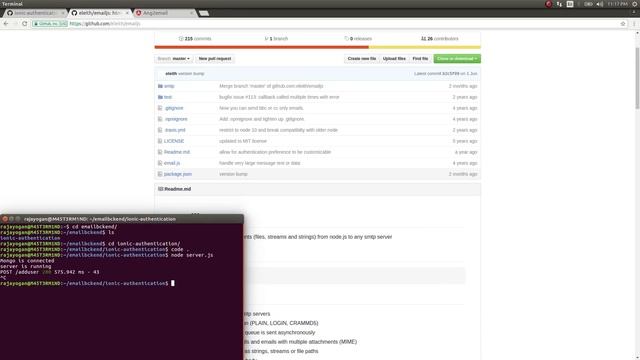Click the smtp folder icon
The height and width of the screenshot is (360, 640).
tap(160, 86)
